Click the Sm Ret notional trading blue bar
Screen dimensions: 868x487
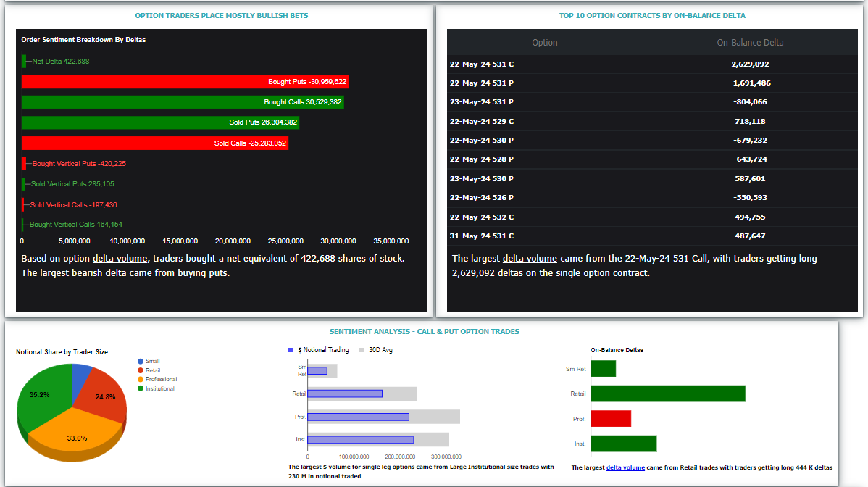pyautogui.click(x=317, y=371)
